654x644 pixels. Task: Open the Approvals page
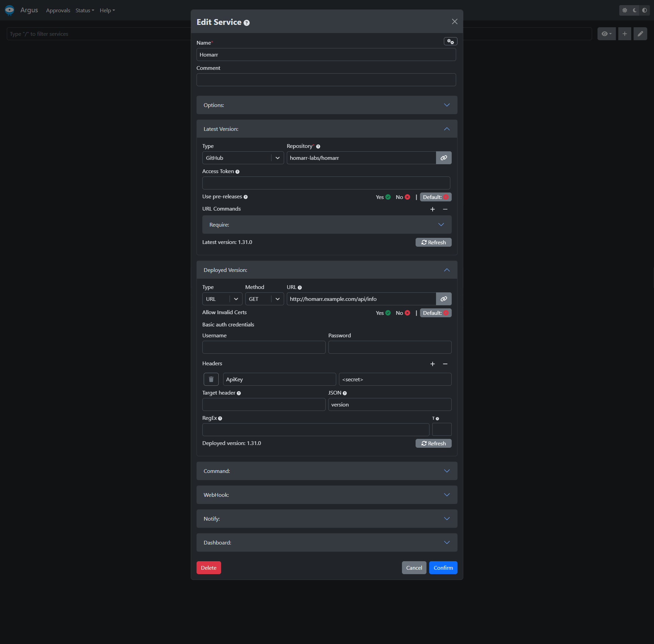click(x=58, y=11)
